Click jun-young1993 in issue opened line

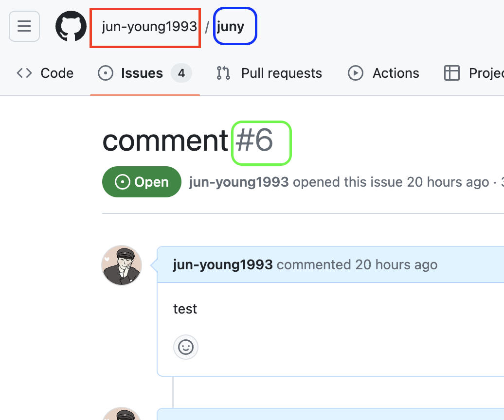point(238,182)
